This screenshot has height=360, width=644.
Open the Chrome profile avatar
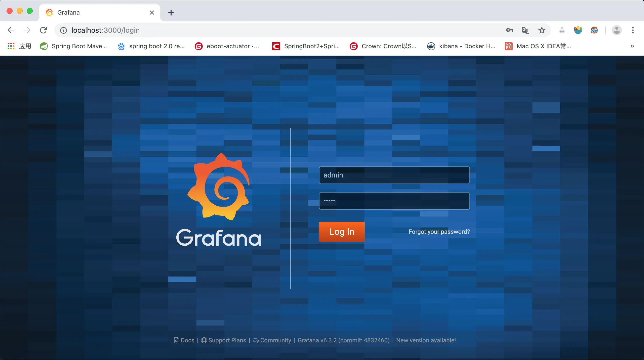click(x=617, y=30)
